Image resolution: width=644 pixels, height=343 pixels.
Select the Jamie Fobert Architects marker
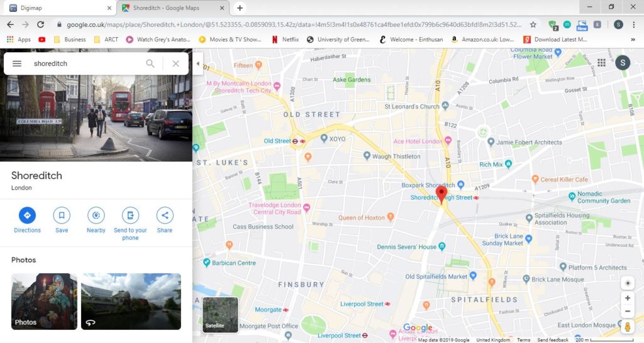(491, 142)
